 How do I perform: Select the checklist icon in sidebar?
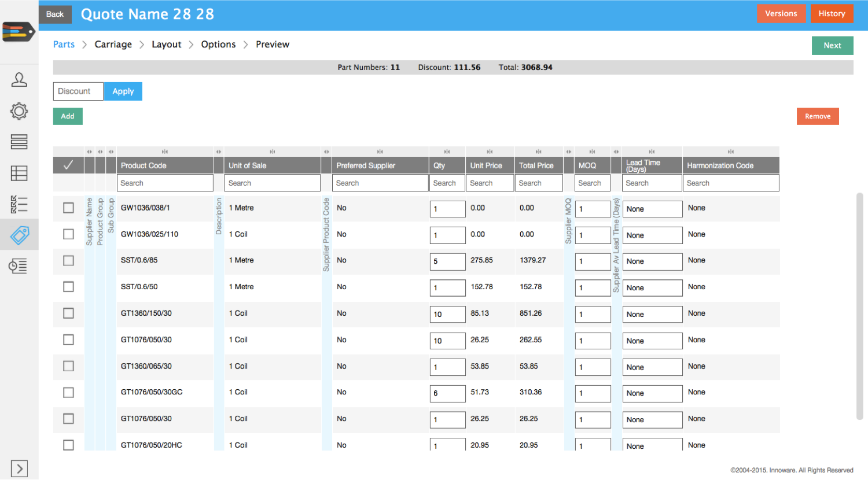(19, 204)
